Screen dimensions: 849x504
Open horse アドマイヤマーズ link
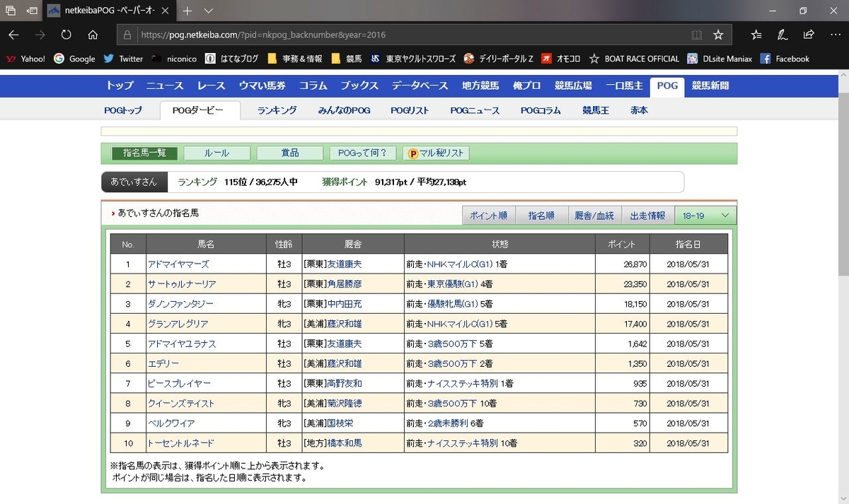coord(178,264)
